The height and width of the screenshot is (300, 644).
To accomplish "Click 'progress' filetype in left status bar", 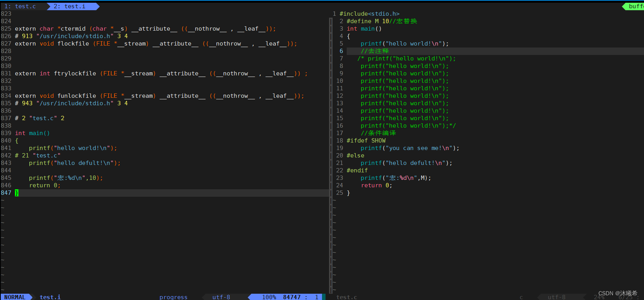I will tap(173, 297).
